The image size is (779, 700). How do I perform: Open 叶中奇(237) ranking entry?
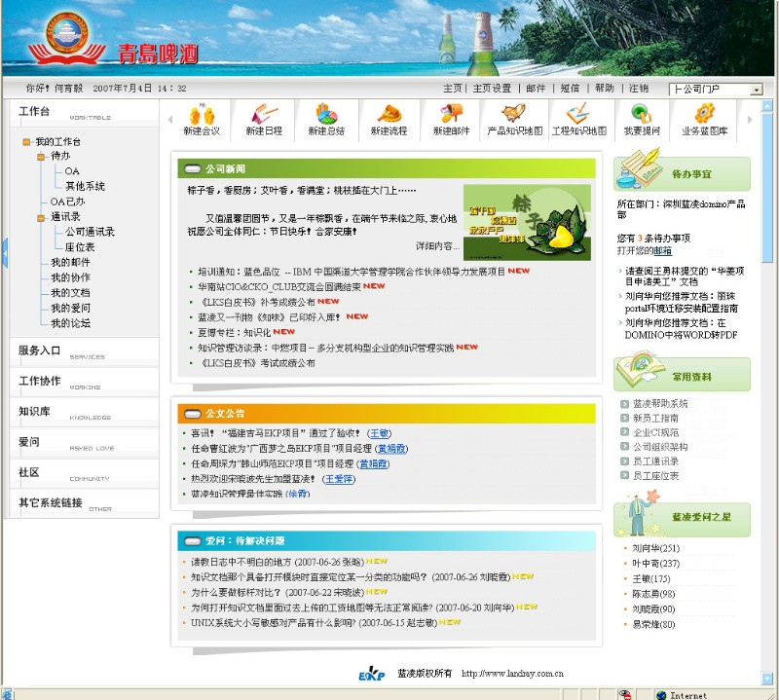click(x=655, y=564)
